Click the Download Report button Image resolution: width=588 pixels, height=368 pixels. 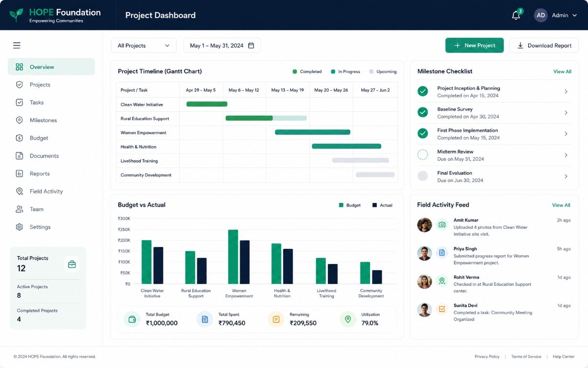(544, 46)
